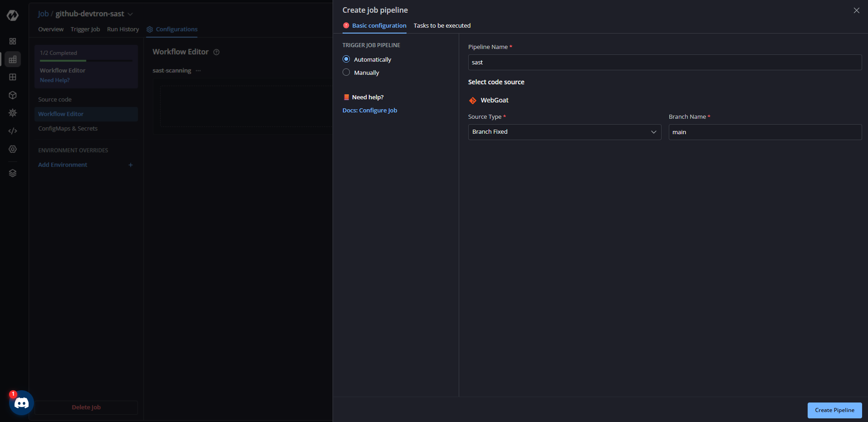
Task: Select Manually trigger option
Action: pyautogui.click(x=346, y=73)
